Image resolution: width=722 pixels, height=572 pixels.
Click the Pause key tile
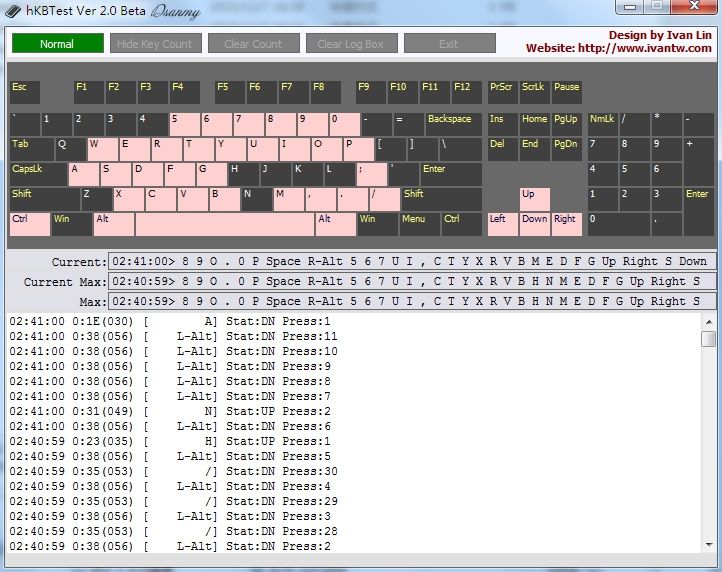click(x=567, y=92)
